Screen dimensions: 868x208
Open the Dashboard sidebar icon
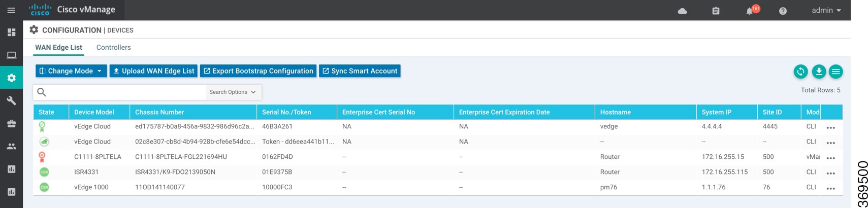pos(11,32)
